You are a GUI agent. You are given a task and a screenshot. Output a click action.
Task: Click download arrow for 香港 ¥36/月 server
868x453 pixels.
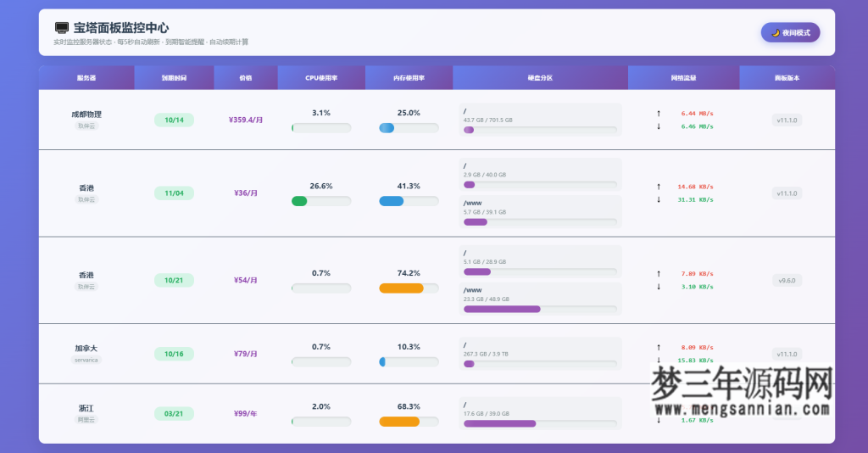659,200
